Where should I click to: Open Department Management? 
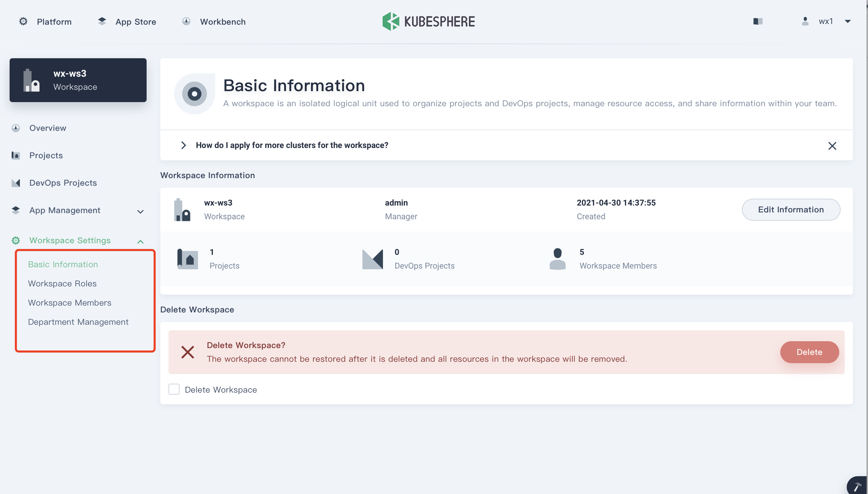[78, 322]
